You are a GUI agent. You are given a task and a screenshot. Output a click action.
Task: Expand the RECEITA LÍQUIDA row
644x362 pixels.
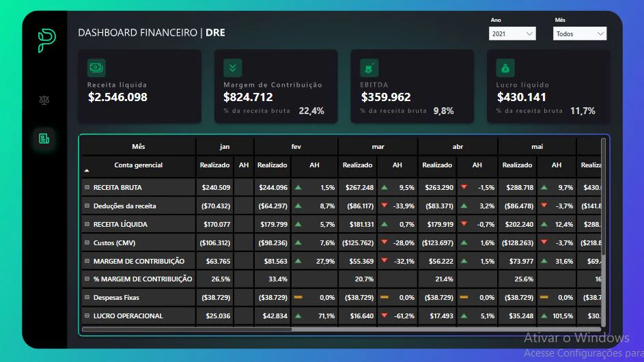pyautogui.click(x=87, y=224)
